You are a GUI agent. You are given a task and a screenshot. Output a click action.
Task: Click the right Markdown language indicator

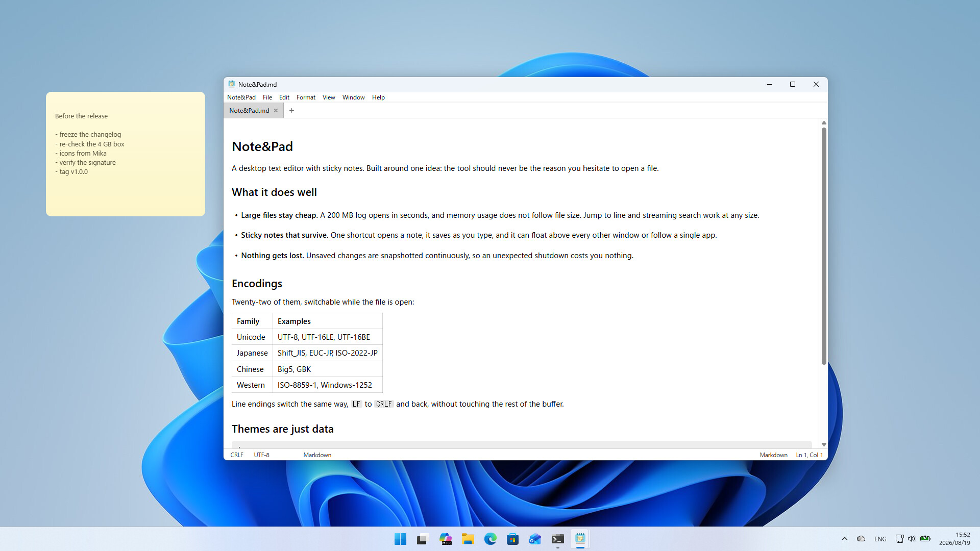[773, 455]
